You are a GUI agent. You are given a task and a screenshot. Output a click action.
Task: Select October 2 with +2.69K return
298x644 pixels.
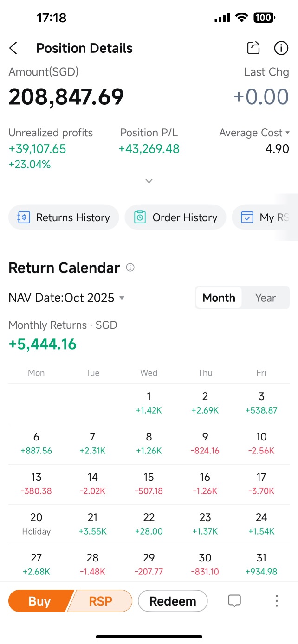[205, 403]
